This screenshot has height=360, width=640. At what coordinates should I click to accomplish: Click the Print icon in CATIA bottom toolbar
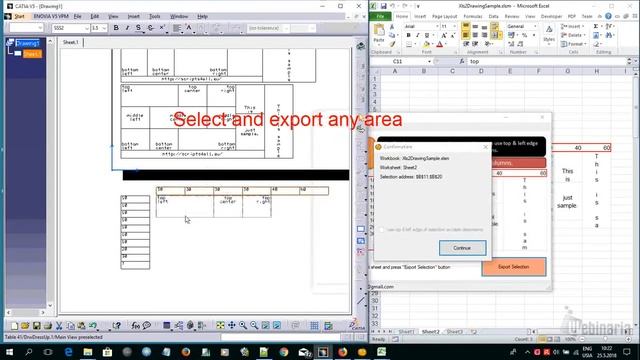pyautogui.click(x=48, y=325)
